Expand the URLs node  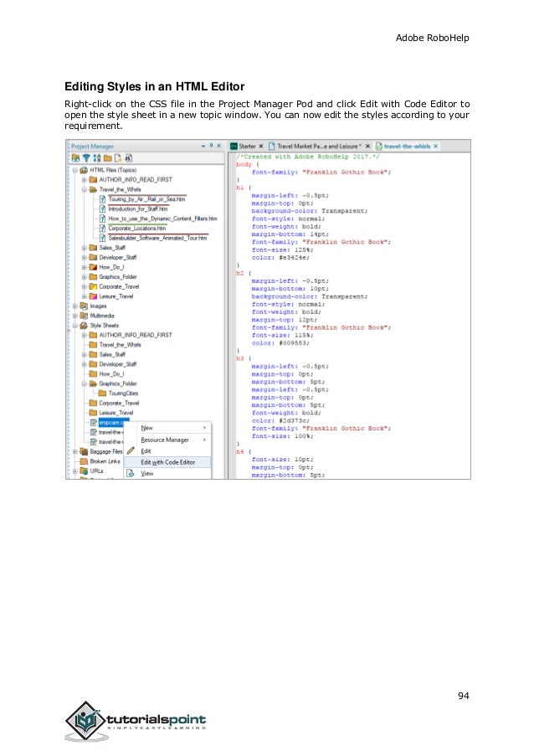(x=75, y=471)
